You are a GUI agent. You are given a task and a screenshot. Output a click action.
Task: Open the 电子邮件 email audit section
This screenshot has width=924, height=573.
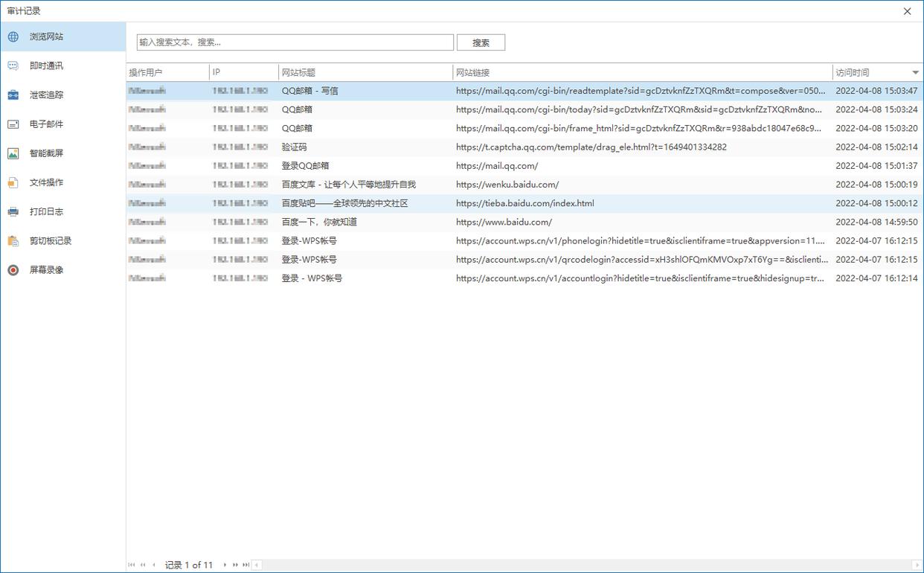pyautogui.click(x=46, y=124)
